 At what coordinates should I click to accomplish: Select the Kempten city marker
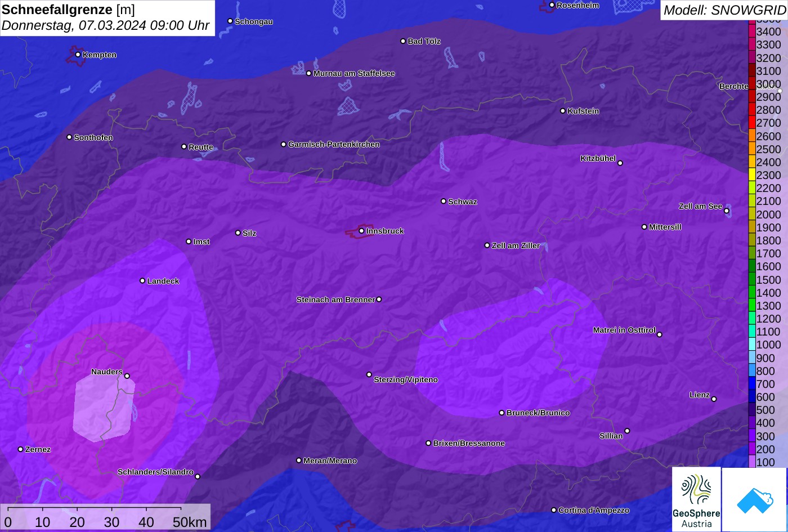[78, 55]
